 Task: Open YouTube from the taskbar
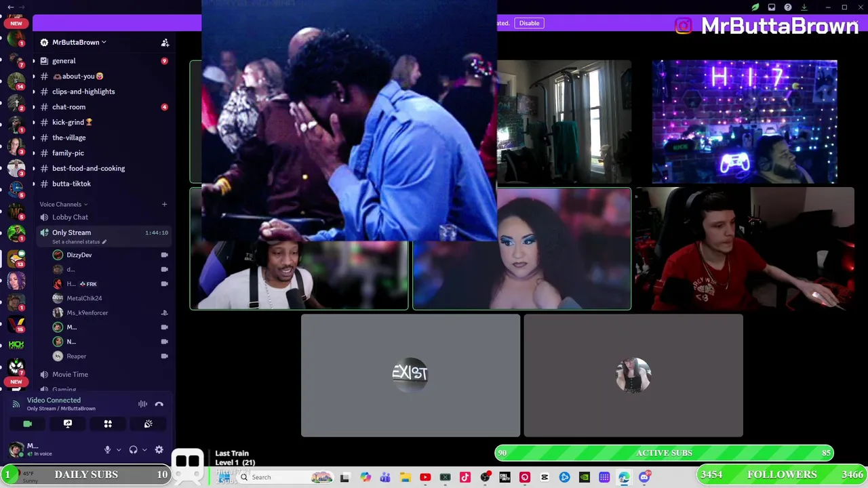pyautogui.click(x=425, y=477)
